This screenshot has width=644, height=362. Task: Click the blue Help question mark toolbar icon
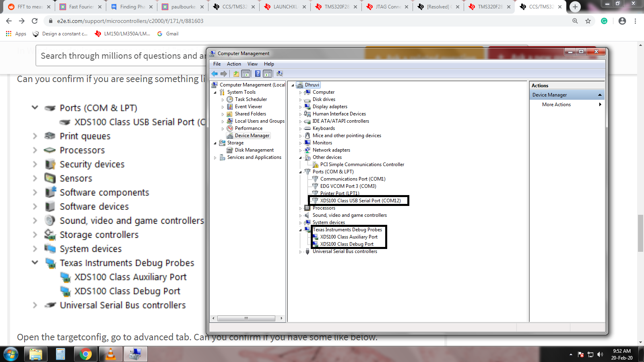(258, 74)
